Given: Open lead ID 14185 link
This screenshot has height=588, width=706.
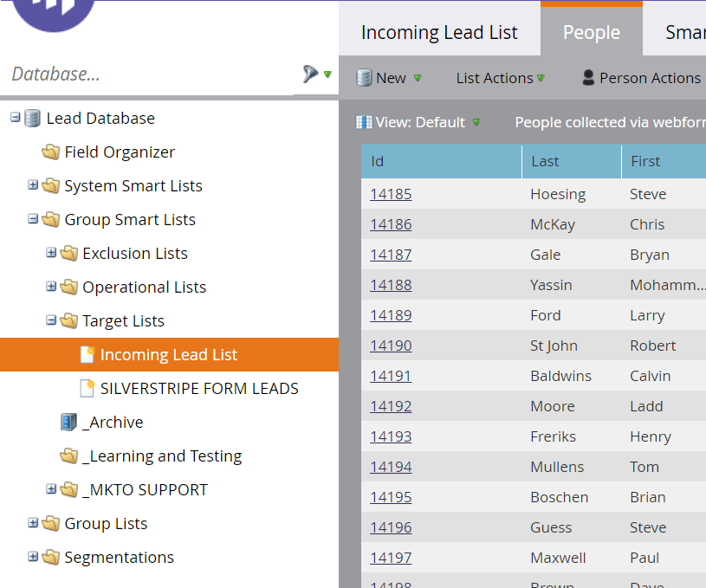Looking at the screenshot, I should click(x=391, y=194).
